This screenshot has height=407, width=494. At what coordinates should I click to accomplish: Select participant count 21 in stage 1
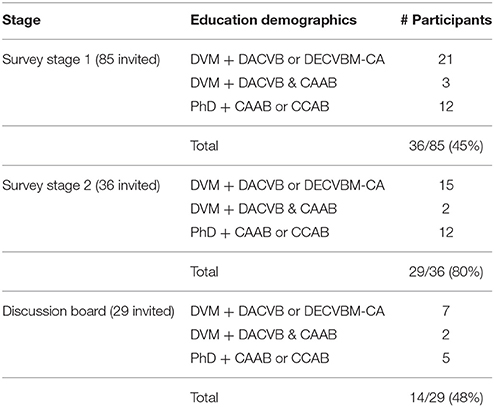pos(446,60)
